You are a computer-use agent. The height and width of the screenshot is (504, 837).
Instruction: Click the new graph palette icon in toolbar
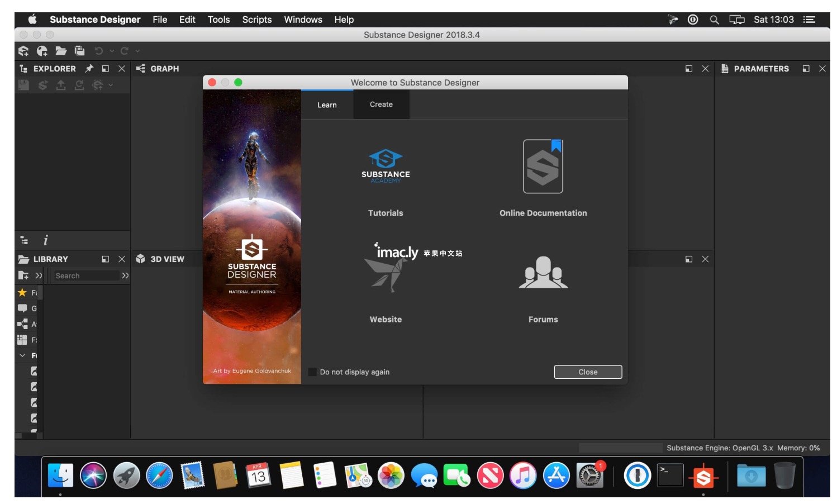coord(42,51)
